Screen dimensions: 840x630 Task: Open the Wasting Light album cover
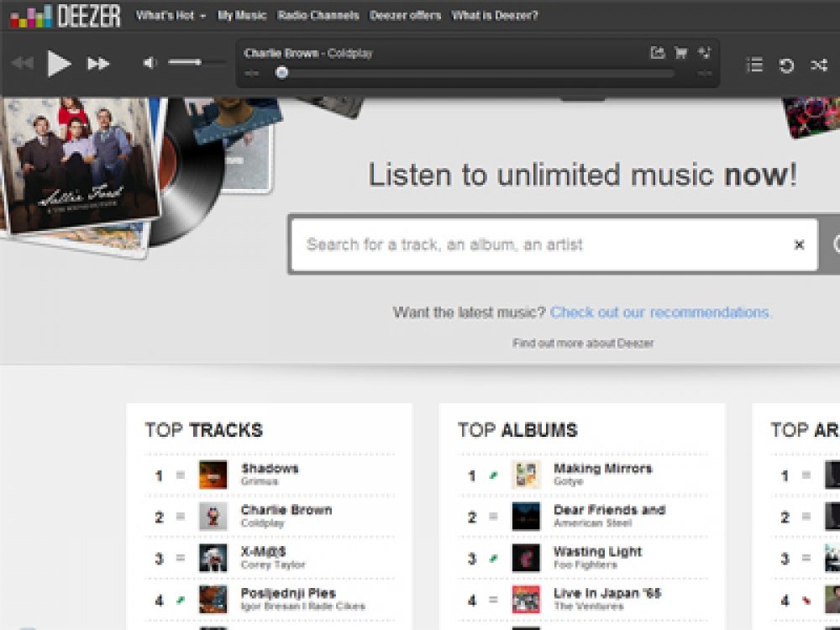click(x=526, y=559)
